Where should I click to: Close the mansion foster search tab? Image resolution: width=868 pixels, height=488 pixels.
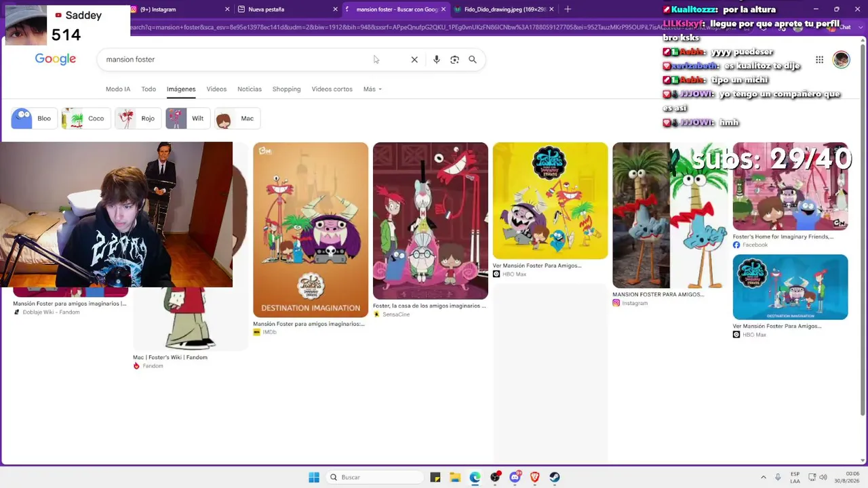pyautogui.click(x=443, y=9)
